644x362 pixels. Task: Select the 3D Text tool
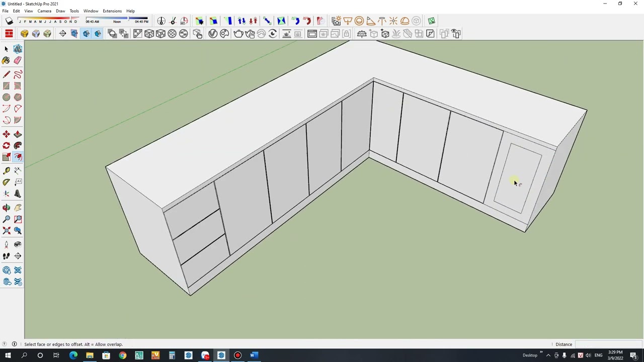(x=18, y=194)
